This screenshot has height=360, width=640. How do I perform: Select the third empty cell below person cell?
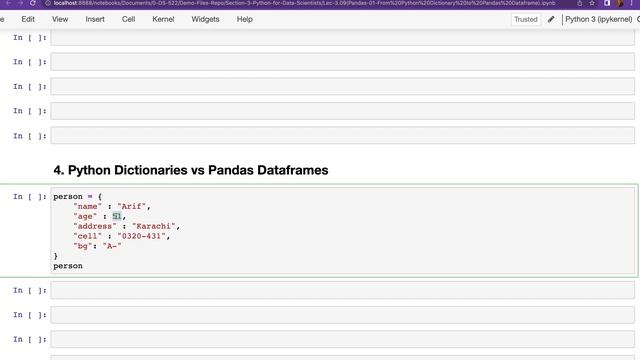[x=342, y=339]
